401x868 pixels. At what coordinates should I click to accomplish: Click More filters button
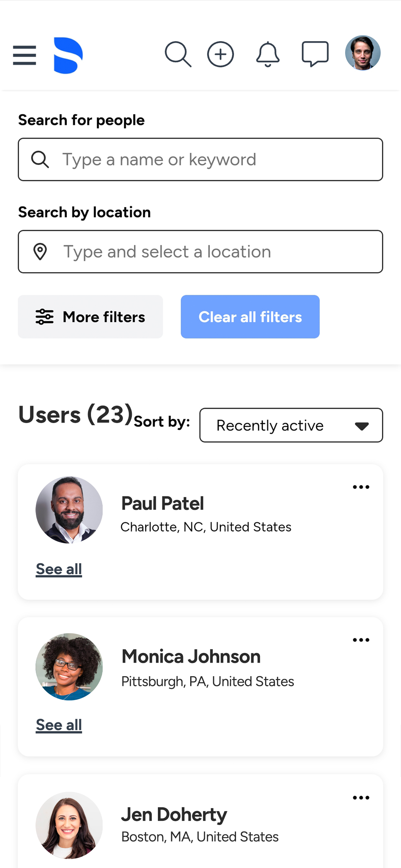[90, 317]
